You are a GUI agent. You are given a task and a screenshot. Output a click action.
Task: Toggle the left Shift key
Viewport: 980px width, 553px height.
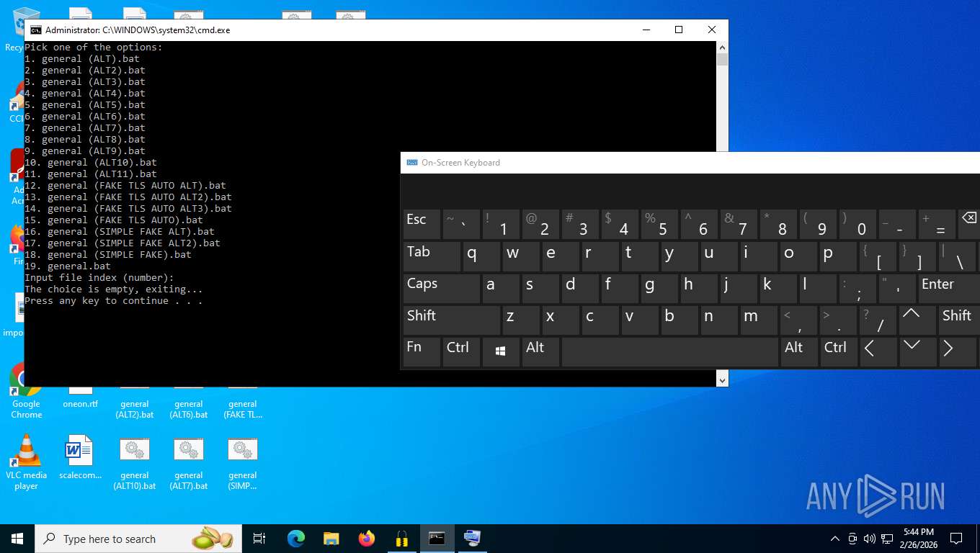451,320
